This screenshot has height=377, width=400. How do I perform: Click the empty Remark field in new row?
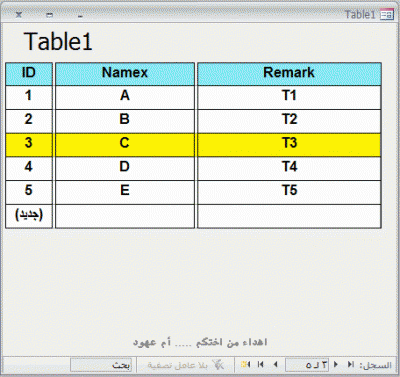[x=289, y=216]
